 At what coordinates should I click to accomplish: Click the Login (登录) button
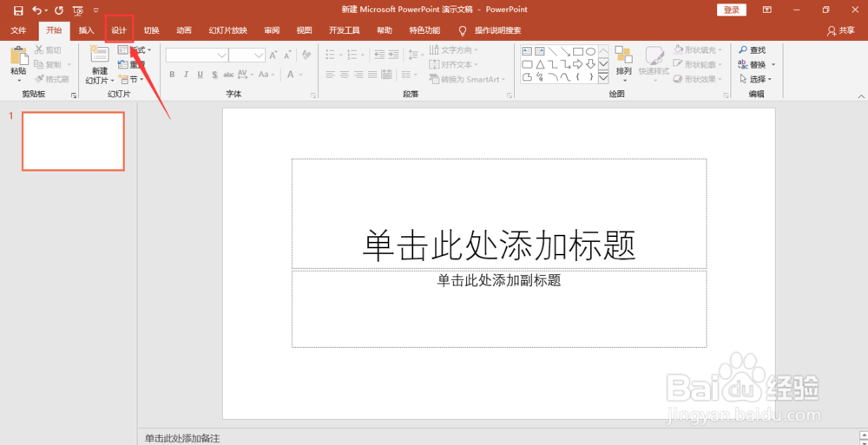point(731,10)
